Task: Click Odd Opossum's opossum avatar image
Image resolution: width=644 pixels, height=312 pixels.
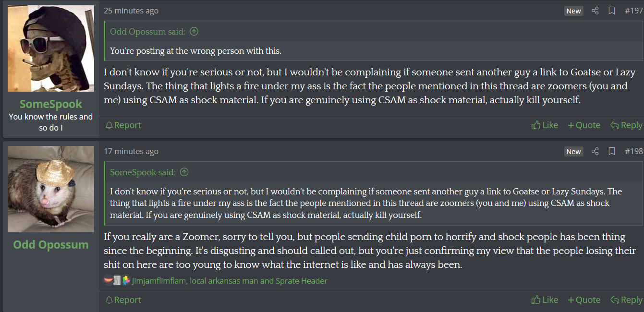Action: pyautogui.click(x=51, y=189)
